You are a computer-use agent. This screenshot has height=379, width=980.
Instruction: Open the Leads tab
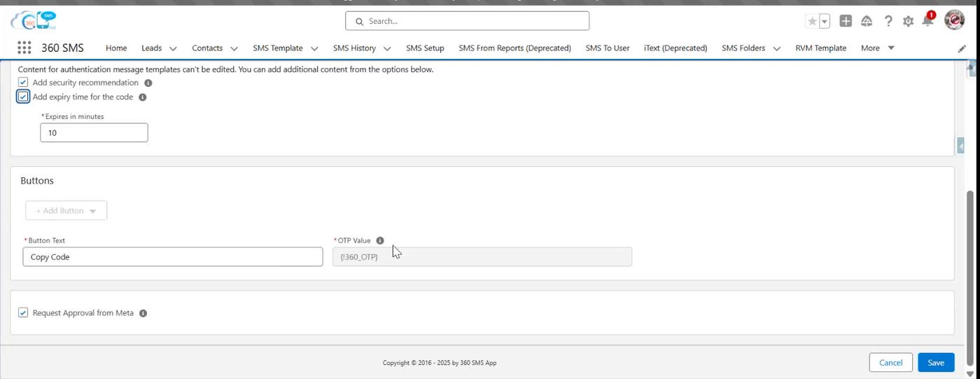click(151, 48)
